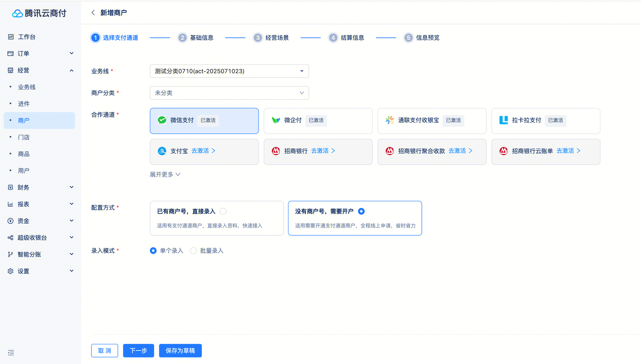The image size is (641, 364).
Task: Click the 财务 finance icon in sidebar
Action: tap(10, 187)
